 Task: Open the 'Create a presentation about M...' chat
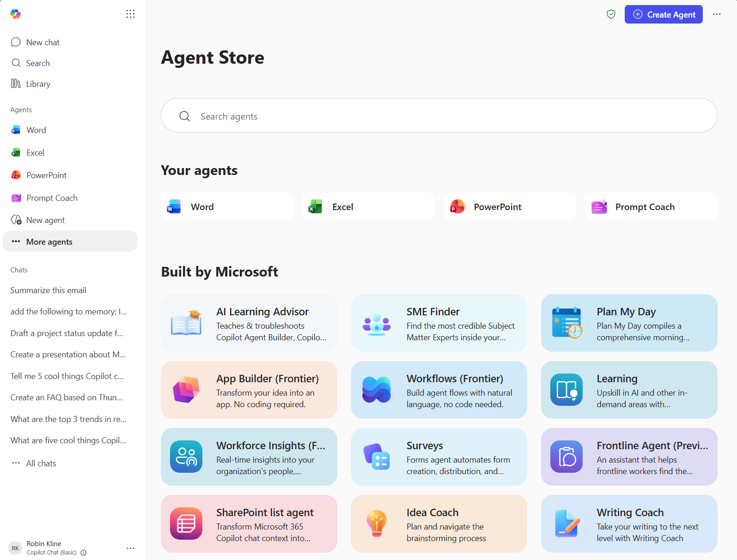[70, 354]
